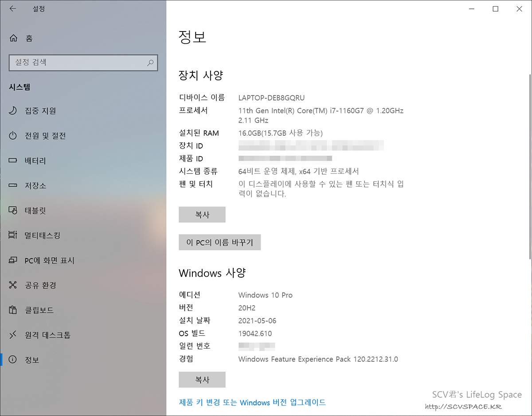Go to 클립보드 settings
The height and width of the screenshot is (416, 532).
pyautogui.click(x=83, y=310)
